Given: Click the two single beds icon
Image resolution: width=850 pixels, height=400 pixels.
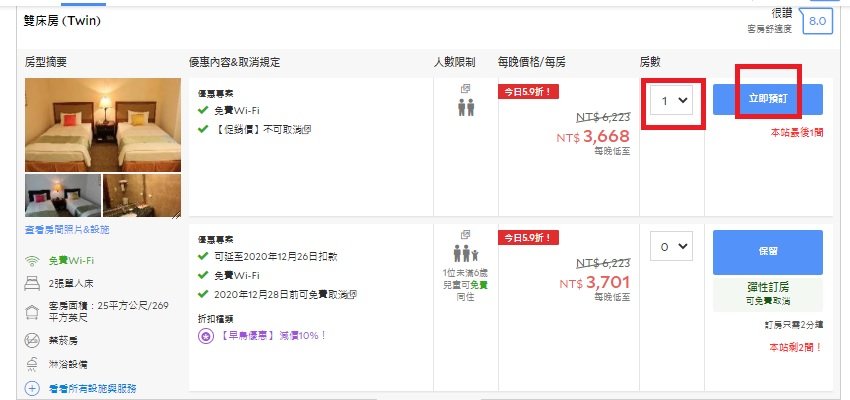Looking at the screenshot, I should click(32, 283).
